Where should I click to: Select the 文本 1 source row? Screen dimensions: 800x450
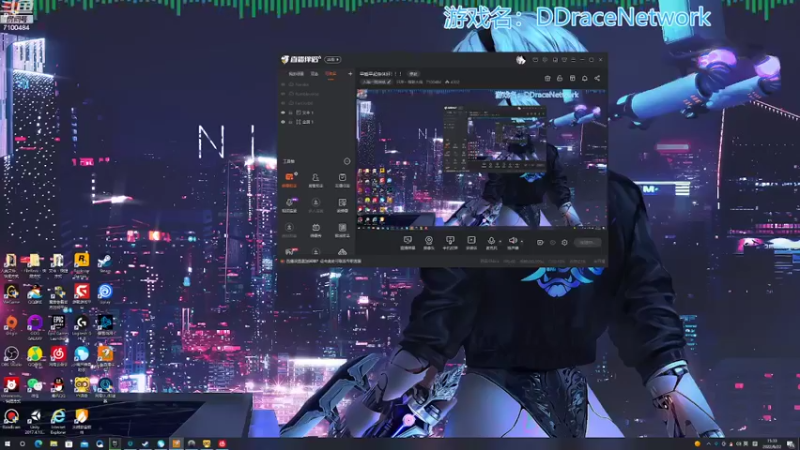[317, 113]
